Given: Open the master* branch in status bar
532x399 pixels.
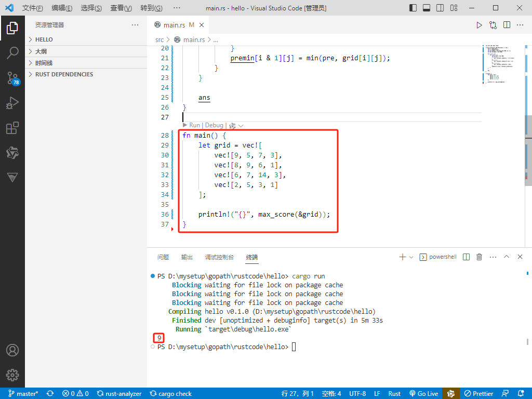Looking at the screenshot, I should pos(23,394).
